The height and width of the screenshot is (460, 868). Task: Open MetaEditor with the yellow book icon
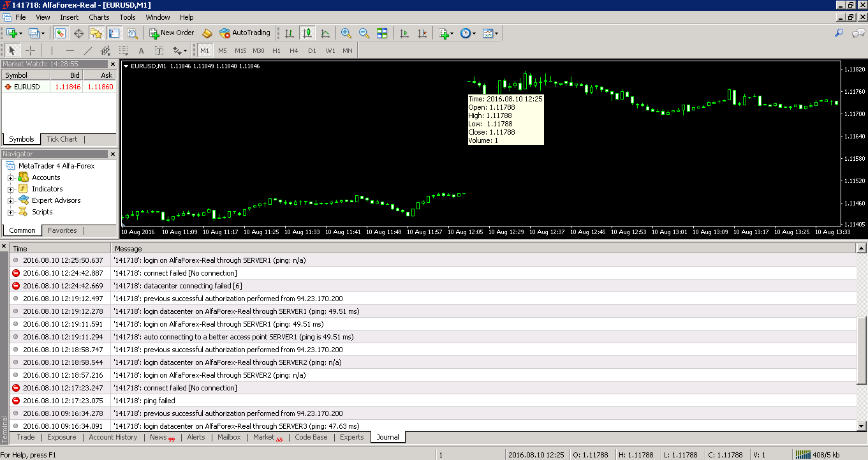coord(207,33)
